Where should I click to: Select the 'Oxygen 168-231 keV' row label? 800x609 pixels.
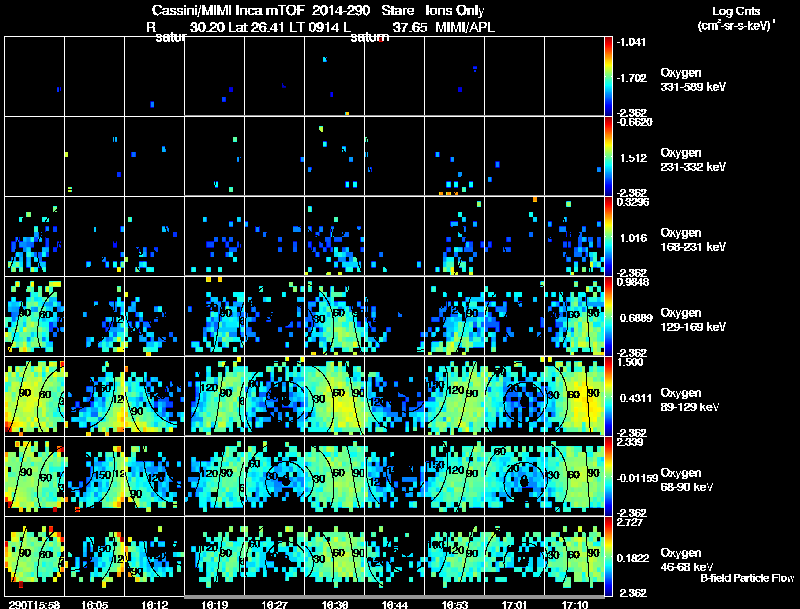(x=693, y=240)
